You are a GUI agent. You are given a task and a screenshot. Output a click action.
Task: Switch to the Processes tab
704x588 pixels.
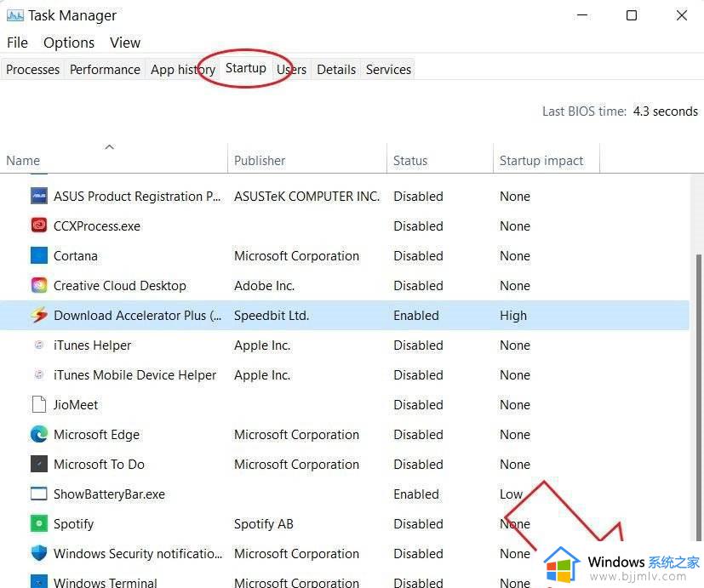33,70
